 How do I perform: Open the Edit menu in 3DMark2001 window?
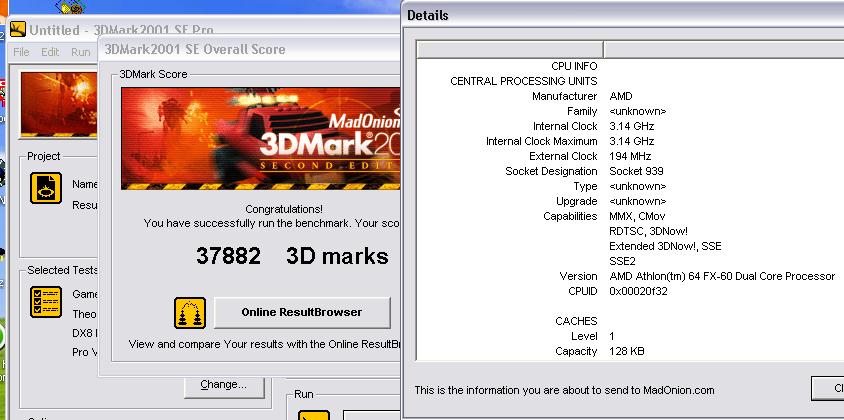pos(50,52)
